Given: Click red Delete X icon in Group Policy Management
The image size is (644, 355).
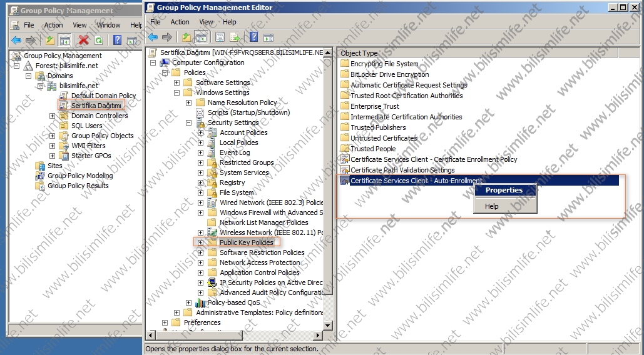Looking at the screenshot, I should pyautogui.click(x=84, y=40).
